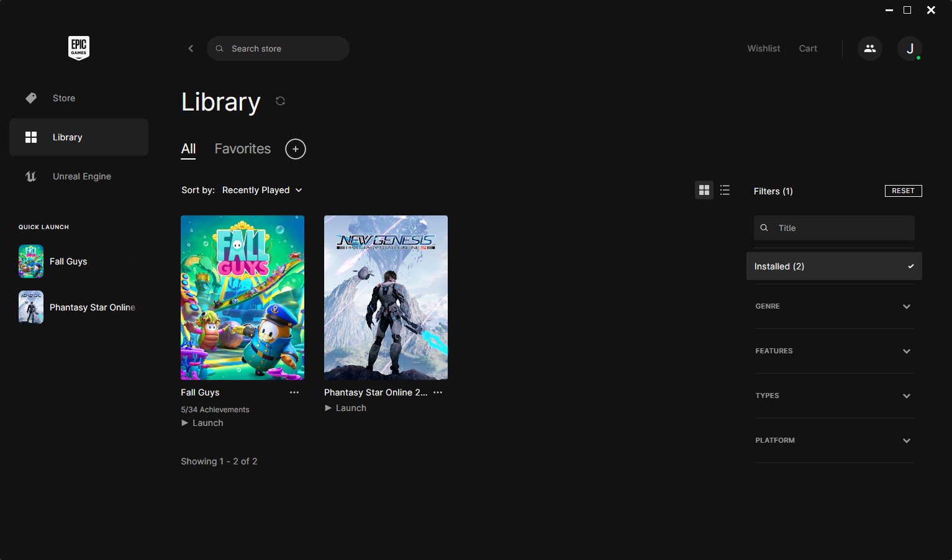This screenshot has height=560, width=952.
Task: Open the Sort by Recently Played dropdown
Action: coord(261,190)
